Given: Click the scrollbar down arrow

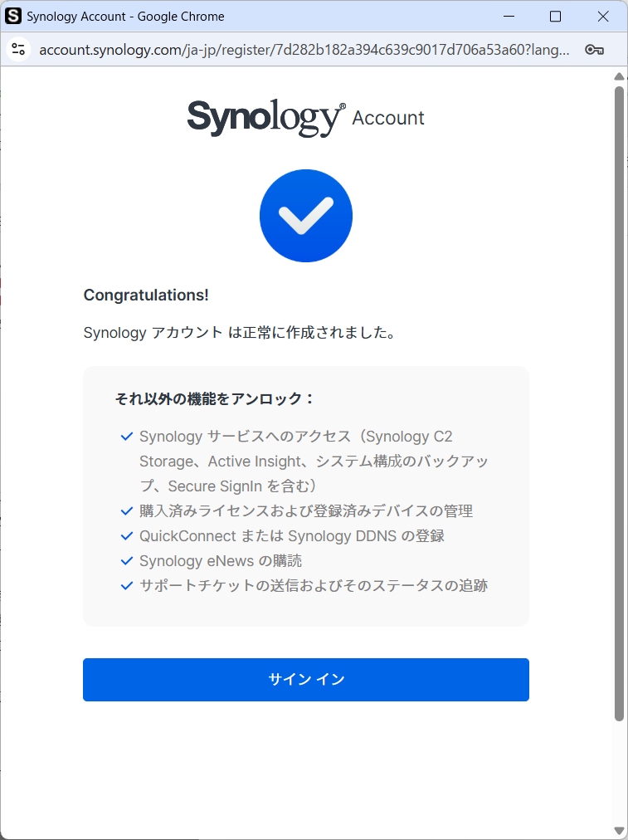Looking at the screenshot, I should 619,830.
